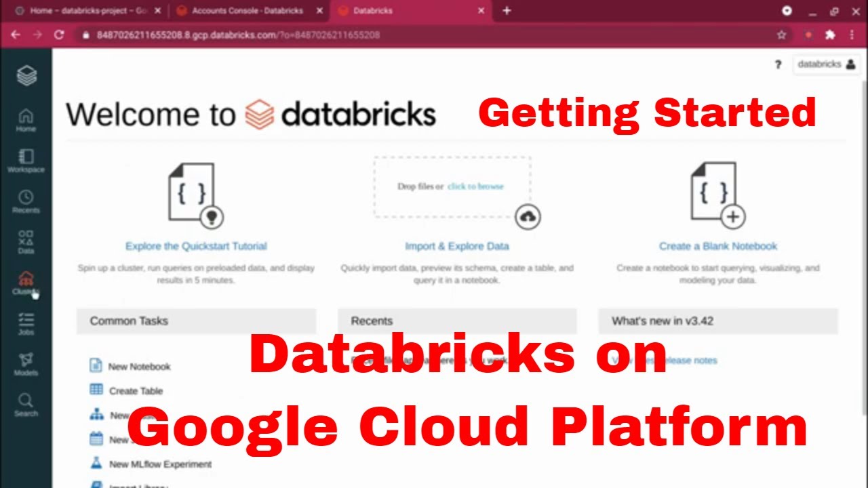Reload the page
The image size is (868, 488).
(59, 35)
